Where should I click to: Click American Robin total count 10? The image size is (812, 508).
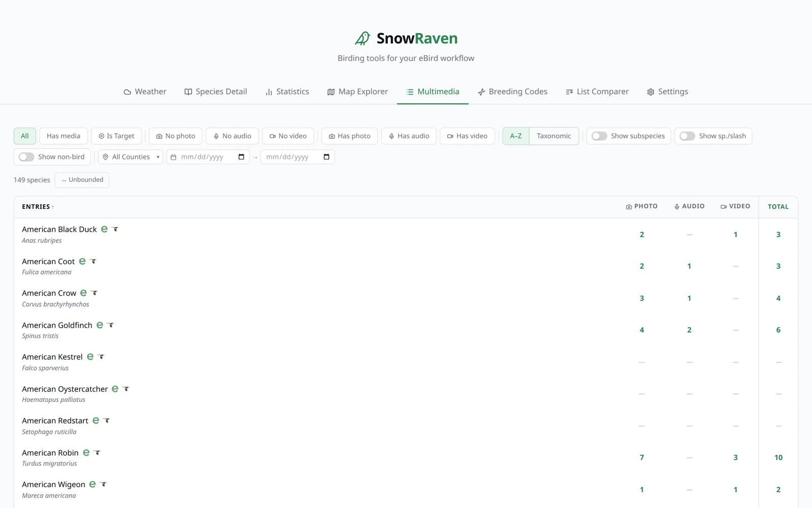[x=779, y=458]
